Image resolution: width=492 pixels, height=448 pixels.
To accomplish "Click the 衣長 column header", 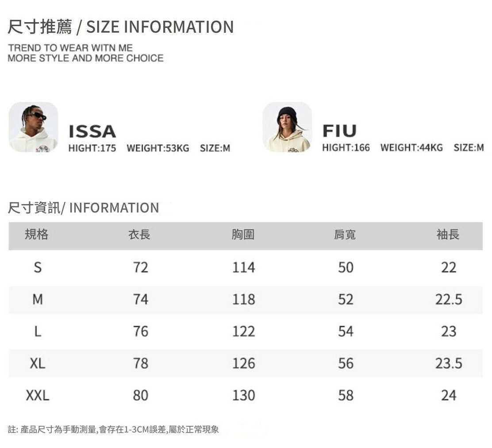I will [139, 235].
